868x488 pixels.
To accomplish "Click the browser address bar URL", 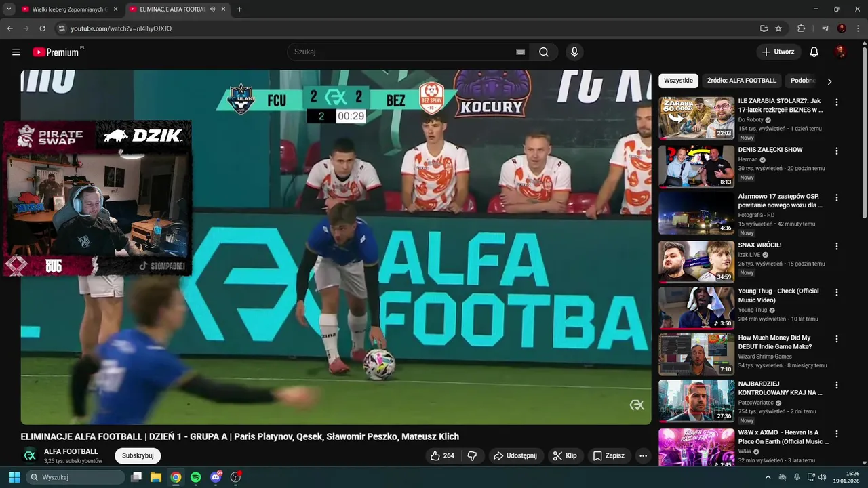I will tap(121, 28).
